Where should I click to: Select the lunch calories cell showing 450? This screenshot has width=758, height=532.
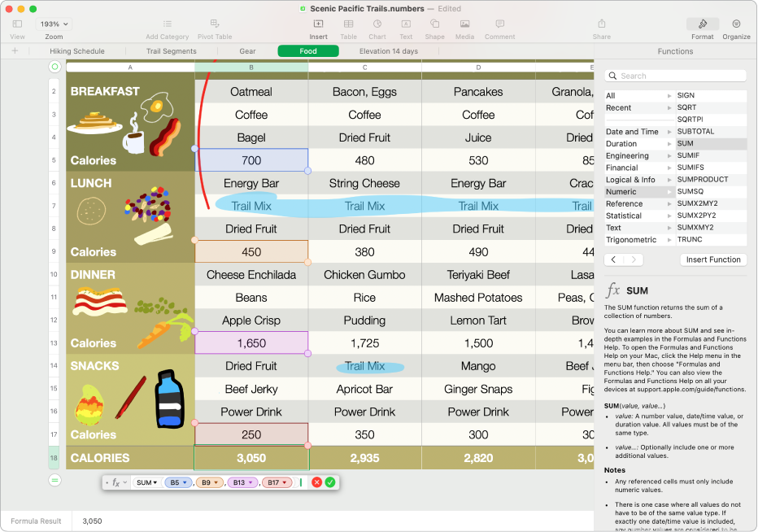coord(251,251)
